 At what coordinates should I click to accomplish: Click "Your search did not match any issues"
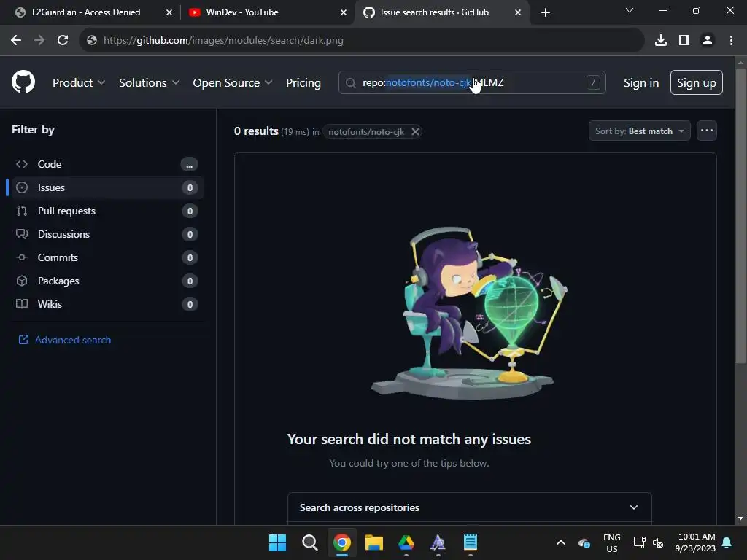[x=409, y=439]
